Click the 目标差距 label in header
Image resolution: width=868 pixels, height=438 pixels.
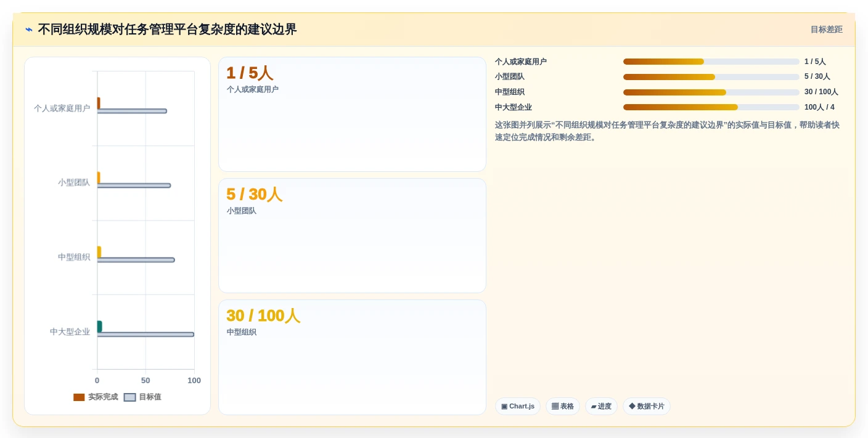point(826,30)
